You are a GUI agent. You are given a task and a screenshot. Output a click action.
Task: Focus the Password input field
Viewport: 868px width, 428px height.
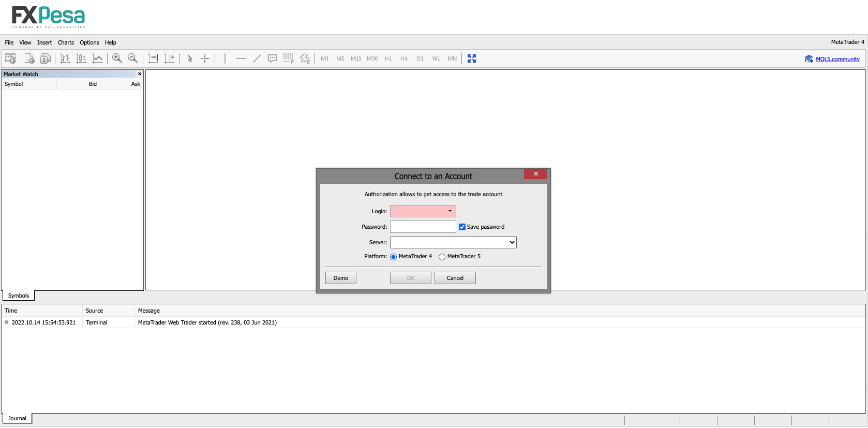pyautogui.click(x=423, y=227)
